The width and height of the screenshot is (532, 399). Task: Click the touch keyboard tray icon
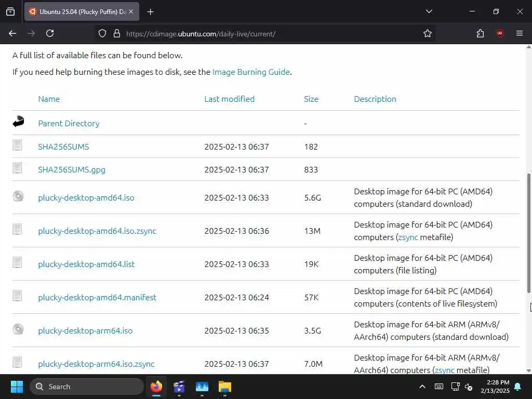click(x=438, y=387)
